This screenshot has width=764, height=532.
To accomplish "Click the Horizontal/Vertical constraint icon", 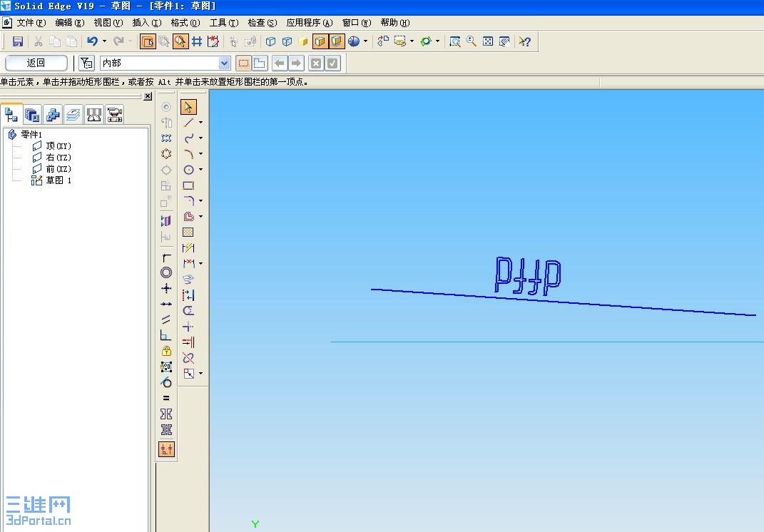I will point(166,288).
